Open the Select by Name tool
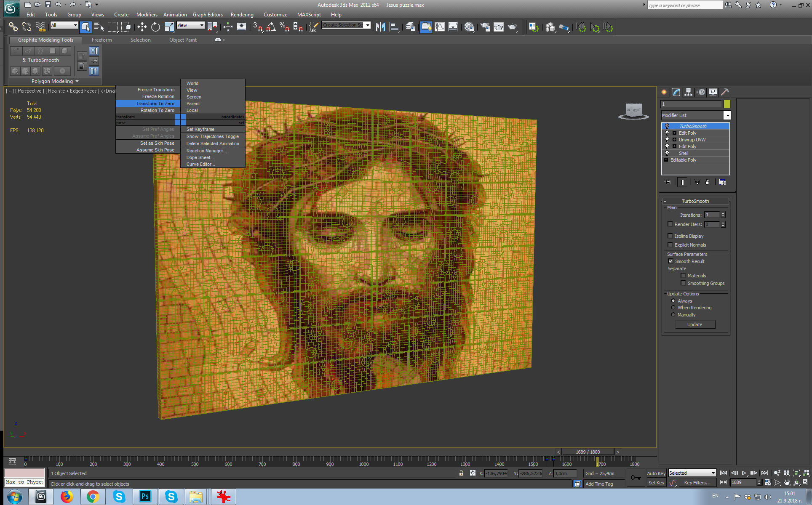The height and width of the screenshot is (505, 812). (99, 27)
